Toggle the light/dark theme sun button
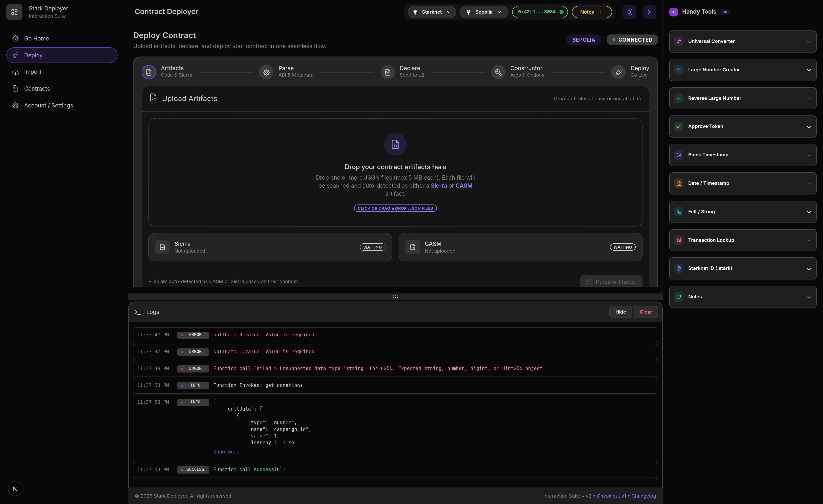Screen dimensions: 823x504 [629, 12]
